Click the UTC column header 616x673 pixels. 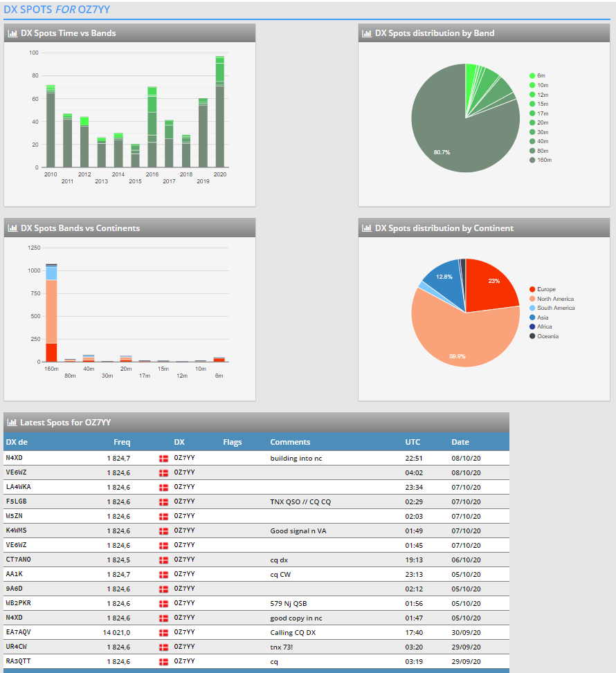(412, 442)
